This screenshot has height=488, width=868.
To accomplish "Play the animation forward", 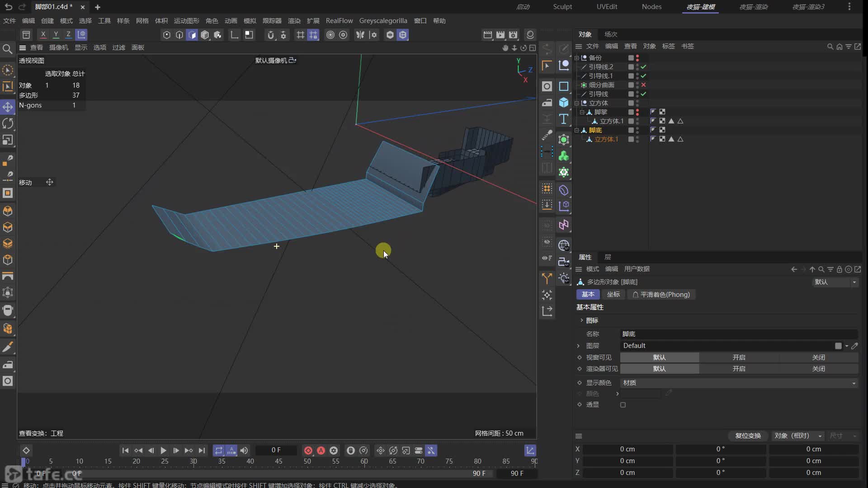I will pos(163,450).
